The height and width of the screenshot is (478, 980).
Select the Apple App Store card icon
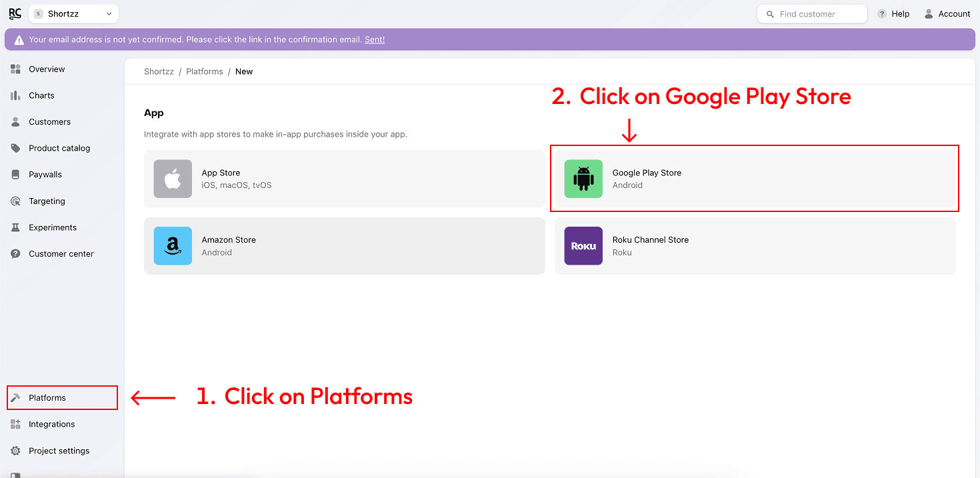173,179
